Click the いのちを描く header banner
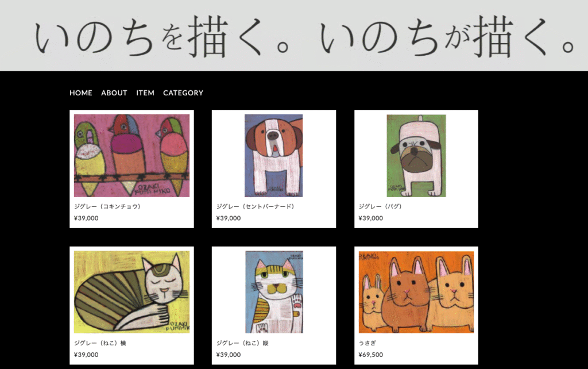Viewport: 588px width, 369px height. pos(294,36)
